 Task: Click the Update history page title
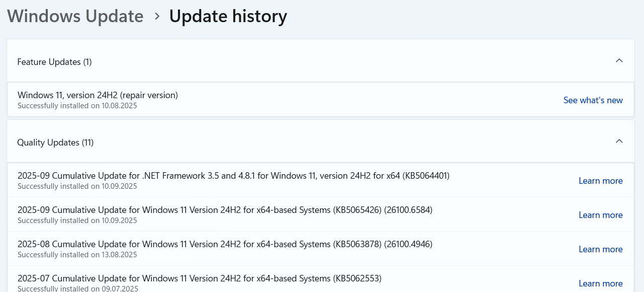[228, 16]
